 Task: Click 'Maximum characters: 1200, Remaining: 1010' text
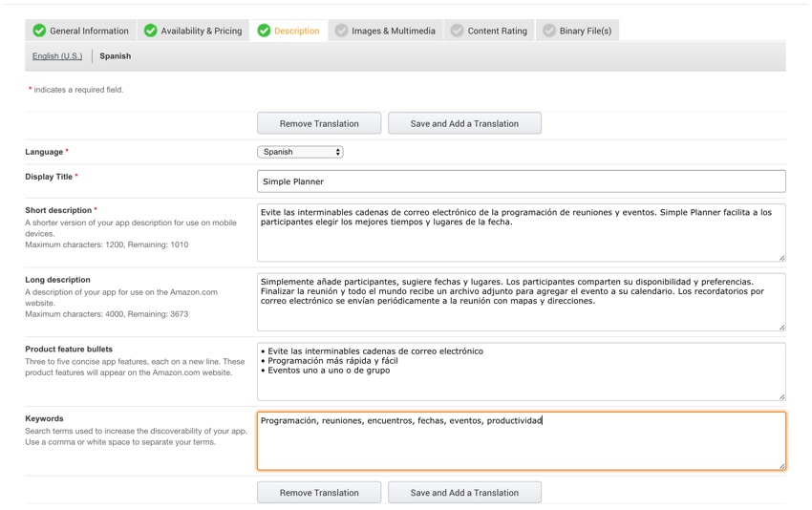107,244
